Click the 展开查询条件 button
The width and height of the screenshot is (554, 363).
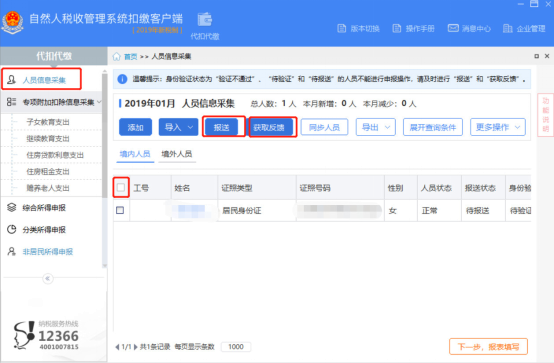click(433, 127)
